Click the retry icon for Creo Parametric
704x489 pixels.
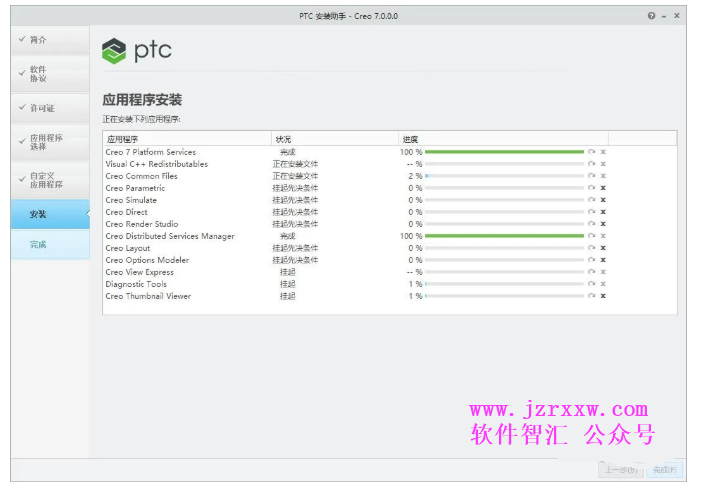pyautogui.click(x=592, y=188)
